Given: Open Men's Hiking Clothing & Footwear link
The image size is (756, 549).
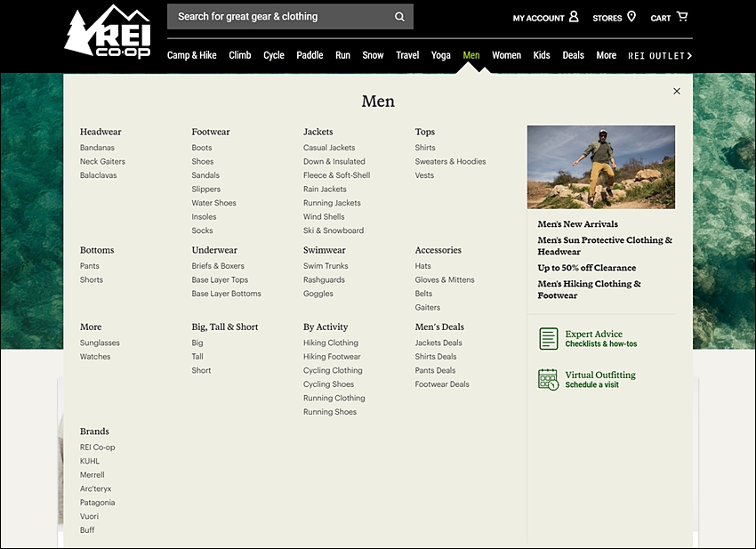Looking at the screenshot, I should (589, 289).
